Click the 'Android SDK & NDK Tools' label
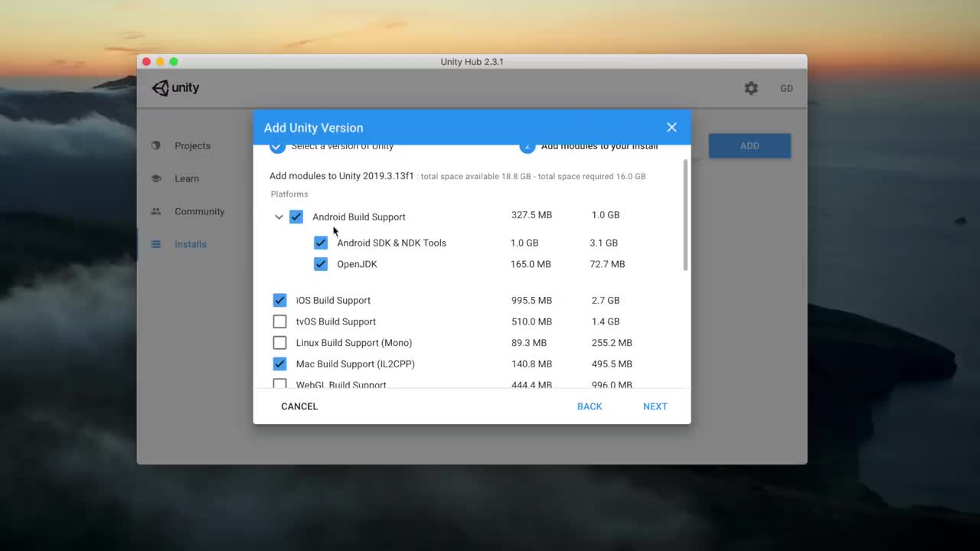Image resolution: width=980 pixels, height=551 pixels. click(391, 243)
